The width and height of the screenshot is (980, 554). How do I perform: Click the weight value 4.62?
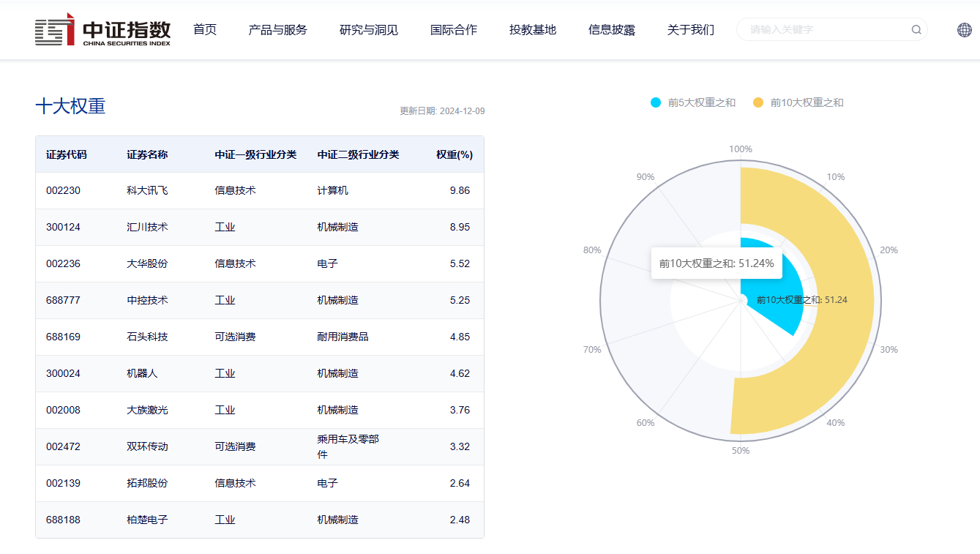(460, 373)
